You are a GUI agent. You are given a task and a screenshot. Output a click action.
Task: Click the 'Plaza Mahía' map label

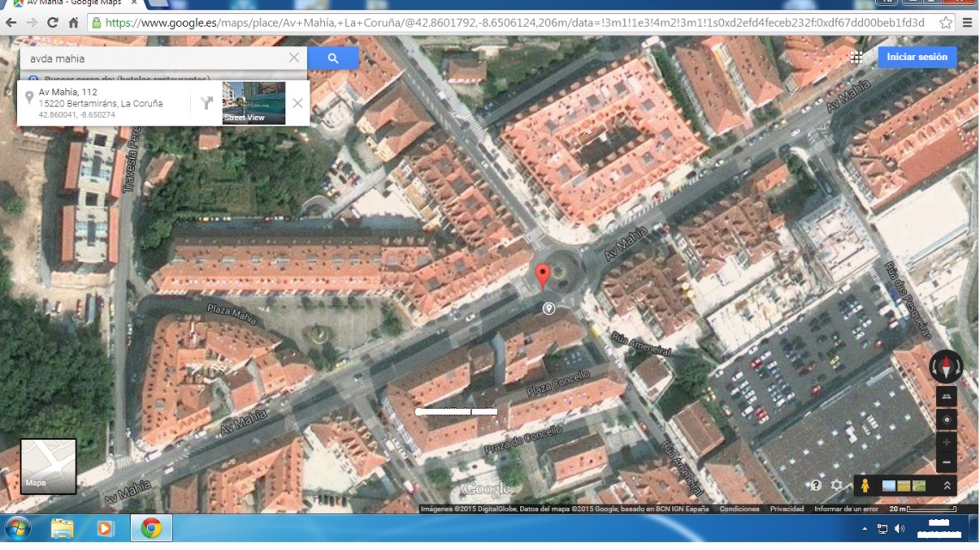click(x=232, y=314)
